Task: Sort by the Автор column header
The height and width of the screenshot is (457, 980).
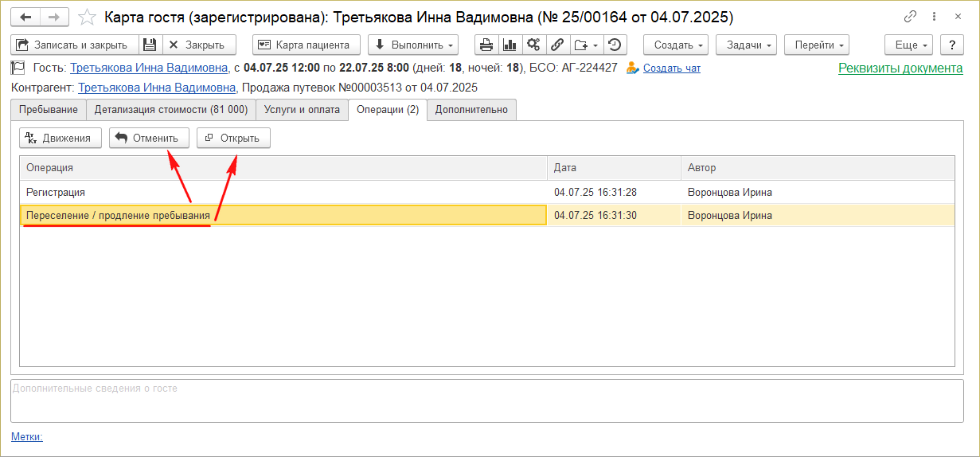Action: coord(818,168)
